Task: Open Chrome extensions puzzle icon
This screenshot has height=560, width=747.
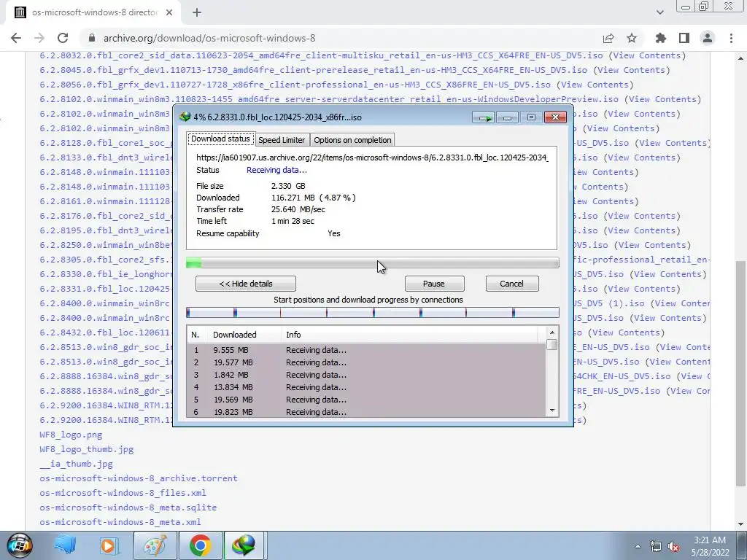Action: click(x=661, y=38)
